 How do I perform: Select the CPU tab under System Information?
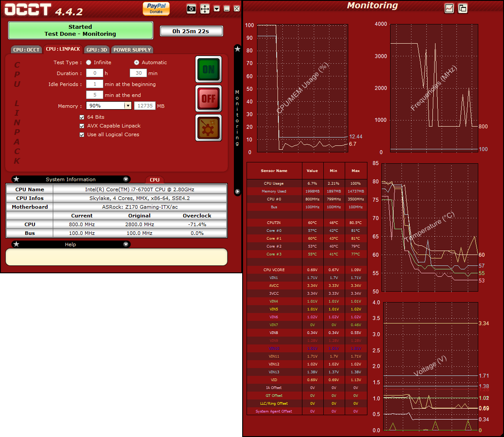(154, 180)
